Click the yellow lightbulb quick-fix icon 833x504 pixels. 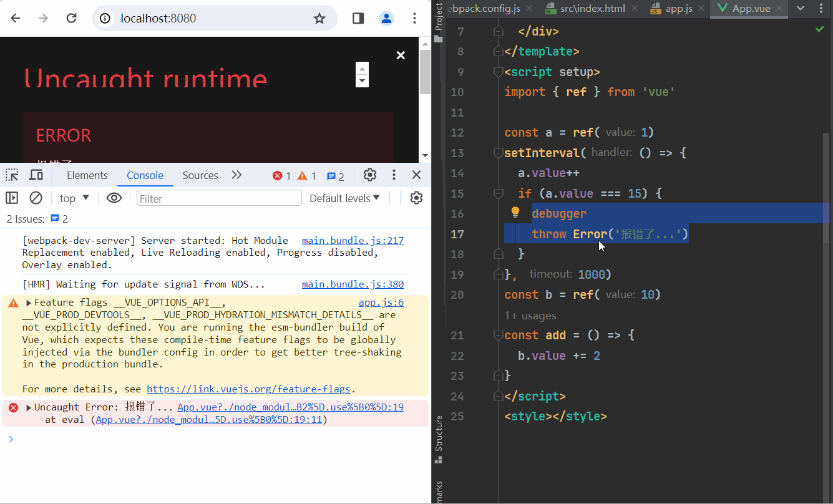pos(515,213)
